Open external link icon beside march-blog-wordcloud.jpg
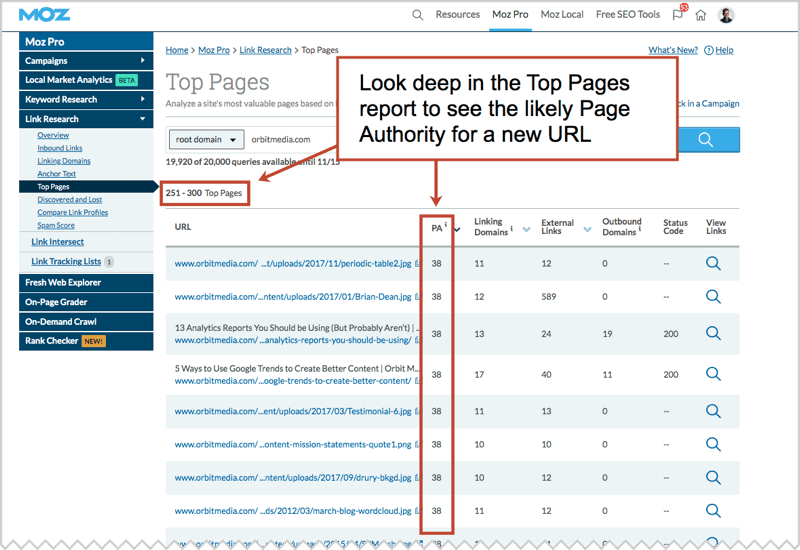The height and width of the screenshot is (550, 800). pos(418,511)
